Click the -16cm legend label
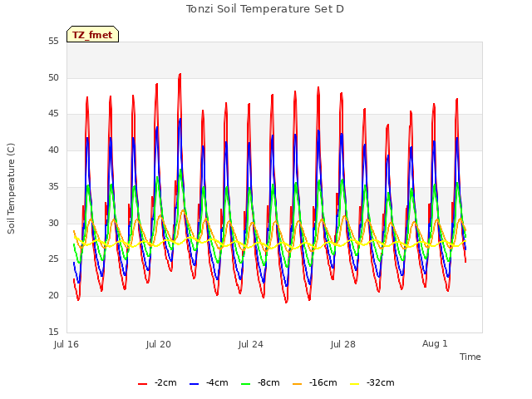 (323, 382)
